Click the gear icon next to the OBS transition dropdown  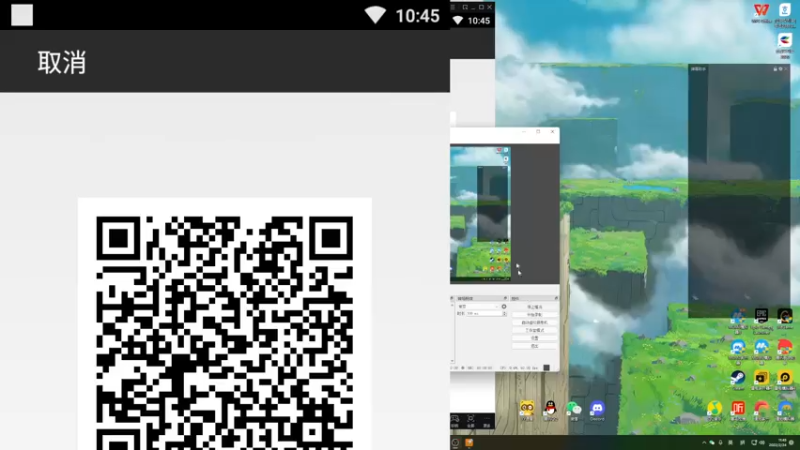504,307
